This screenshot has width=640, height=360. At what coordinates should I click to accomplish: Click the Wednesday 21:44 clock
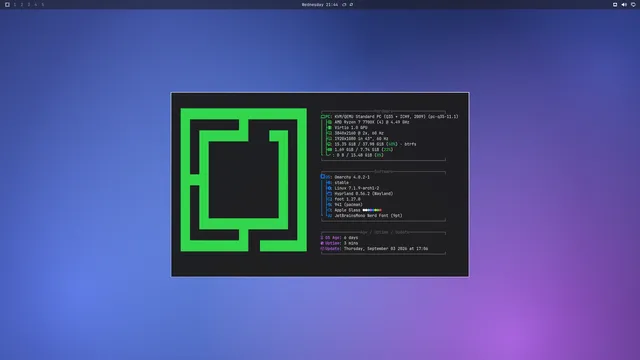pyautogui.click(x=320, y=4)
